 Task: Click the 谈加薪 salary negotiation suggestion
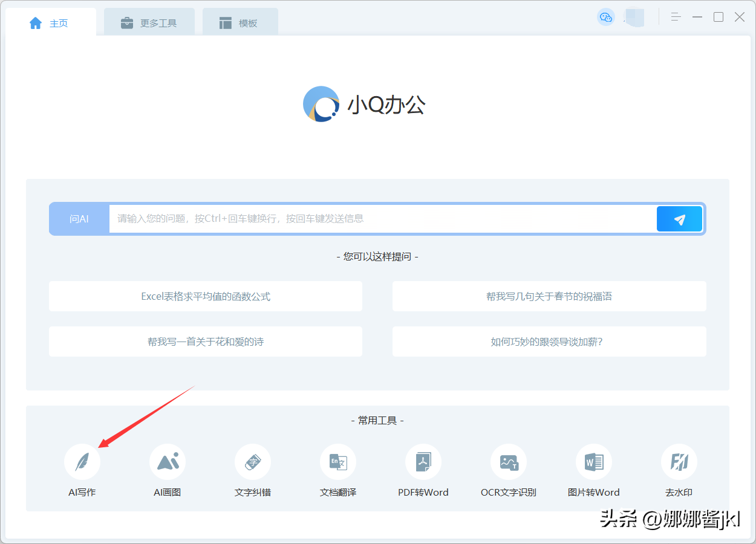coord(549,342)
